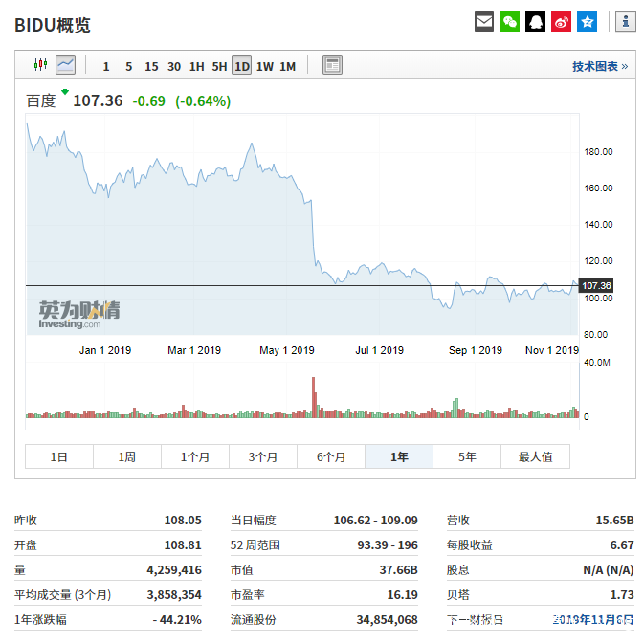Switch to candlestick chart type
Image resolution: width=644 pixels, height=644 pixels.
(x=40, y=65)
